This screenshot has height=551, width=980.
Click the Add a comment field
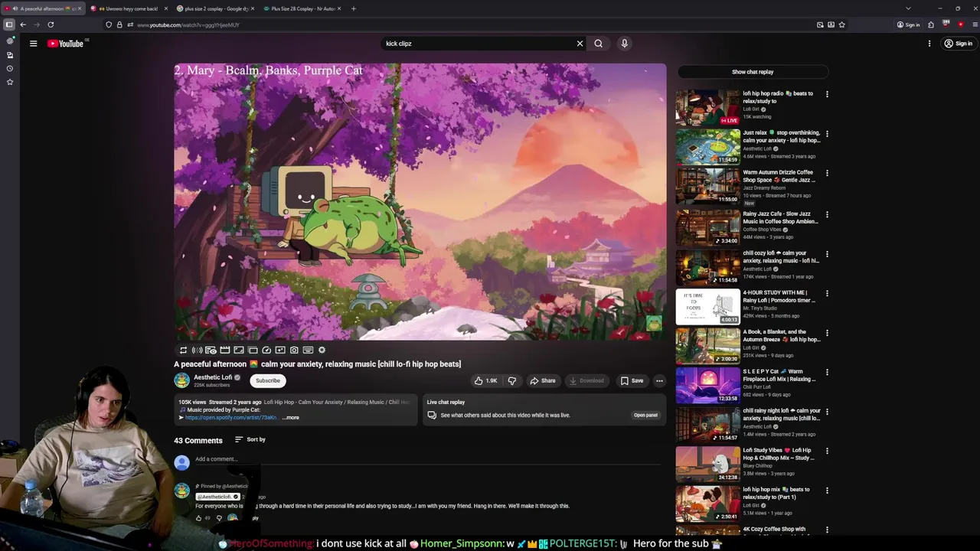(427, 459)
